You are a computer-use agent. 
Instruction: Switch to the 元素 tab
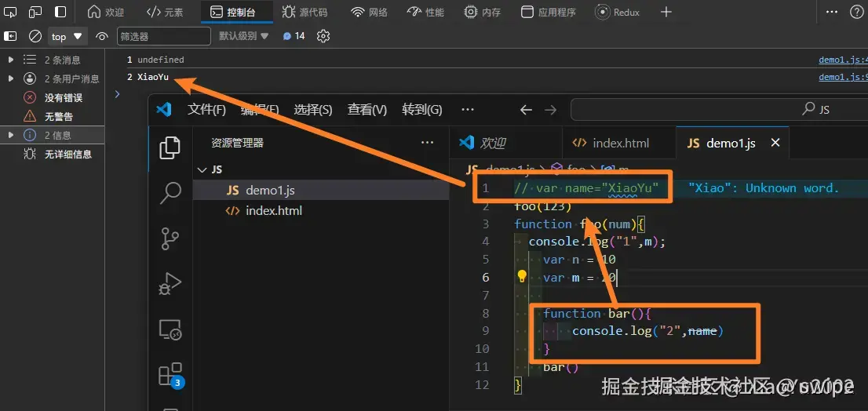point(165,12)
